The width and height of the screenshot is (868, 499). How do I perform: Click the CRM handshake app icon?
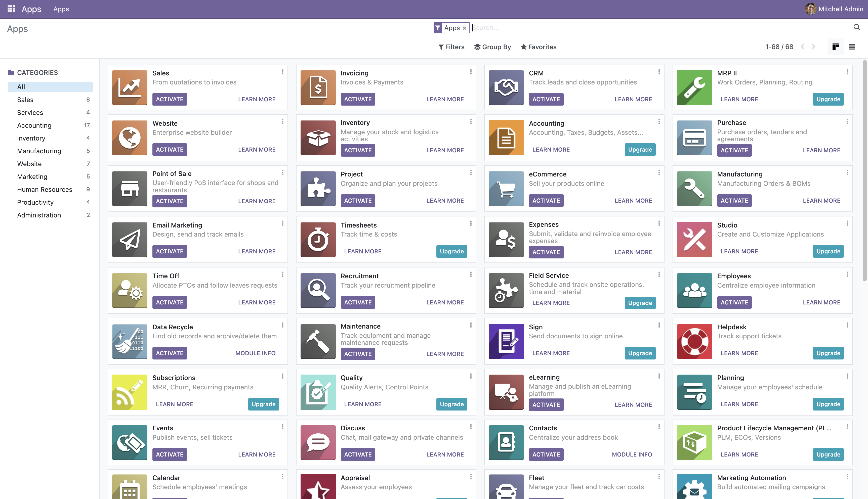point(506,87)
